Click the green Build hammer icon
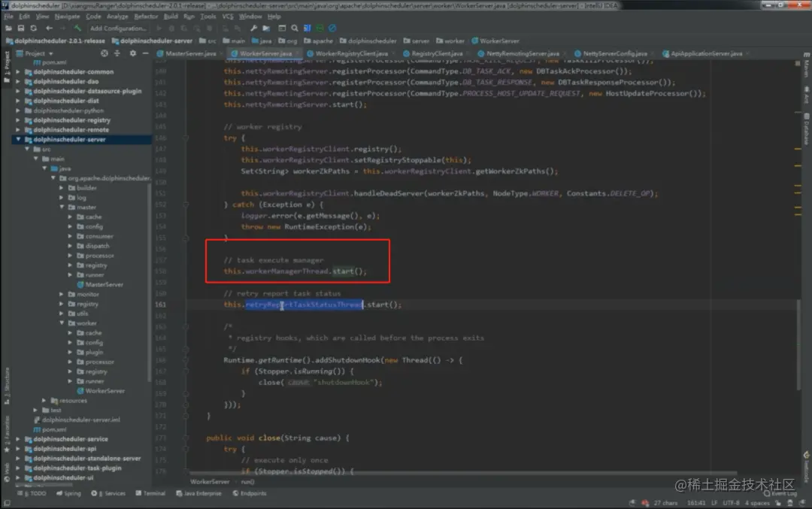 click(x=77, y=28)
